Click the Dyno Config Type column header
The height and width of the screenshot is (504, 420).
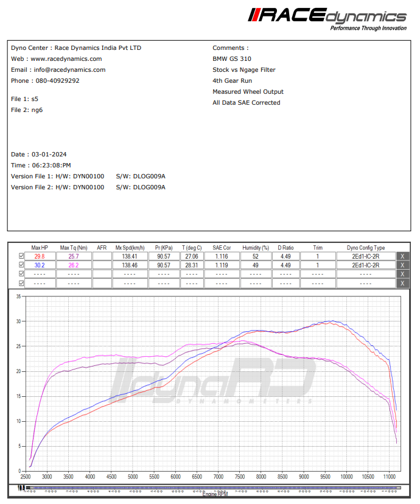[366, 248]
